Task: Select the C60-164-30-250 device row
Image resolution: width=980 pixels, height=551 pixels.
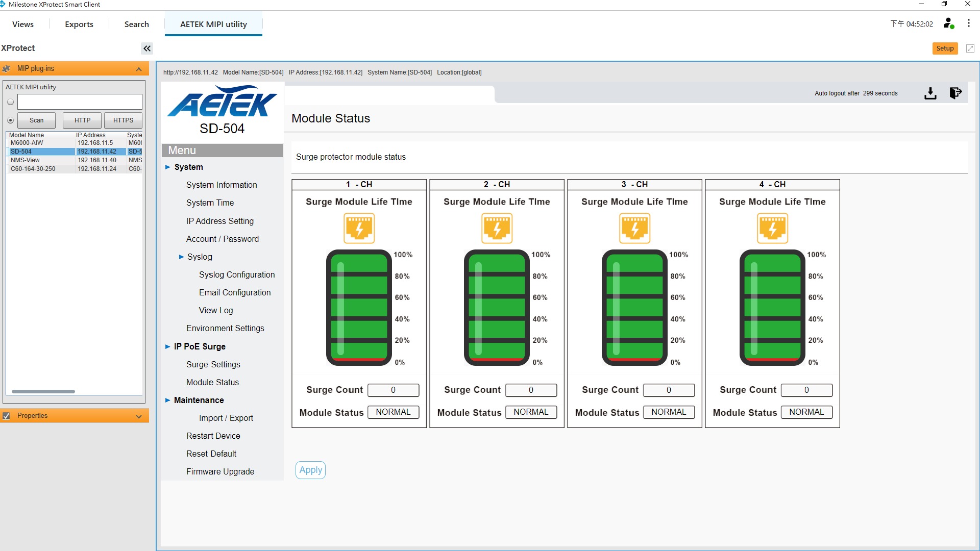Action: click(75, 169)
